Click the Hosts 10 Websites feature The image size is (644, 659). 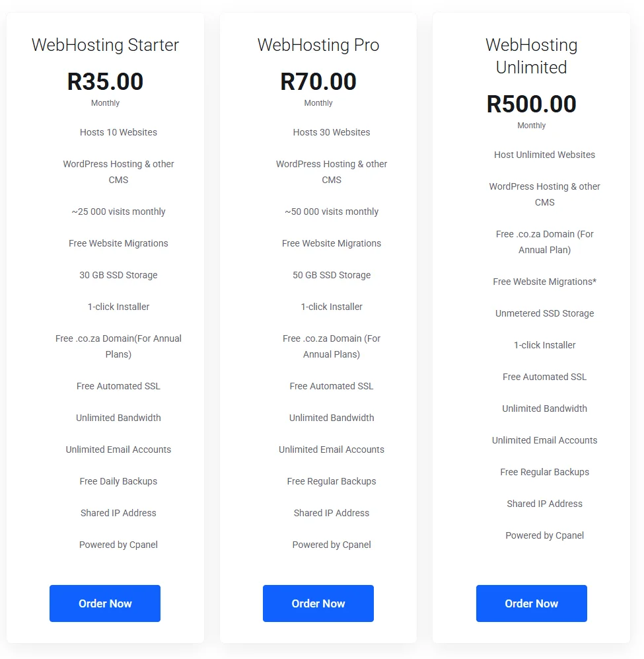pos(118,132)
